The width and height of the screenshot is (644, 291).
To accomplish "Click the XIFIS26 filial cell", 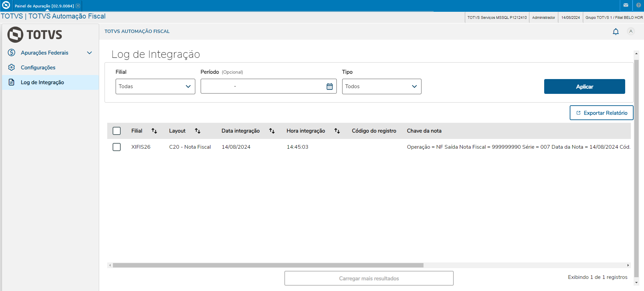I will pyautogui.click(x=141, y=147).
